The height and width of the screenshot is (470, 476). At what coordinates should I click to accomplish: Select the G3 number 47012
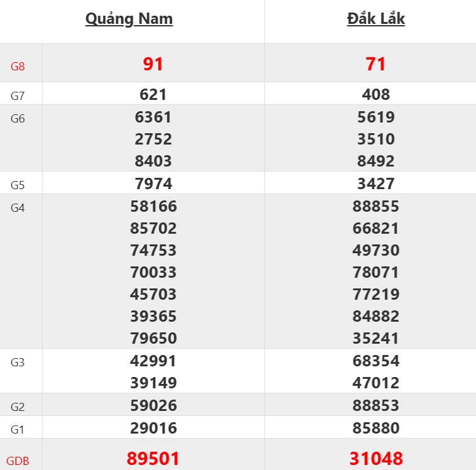click(376, 383)
